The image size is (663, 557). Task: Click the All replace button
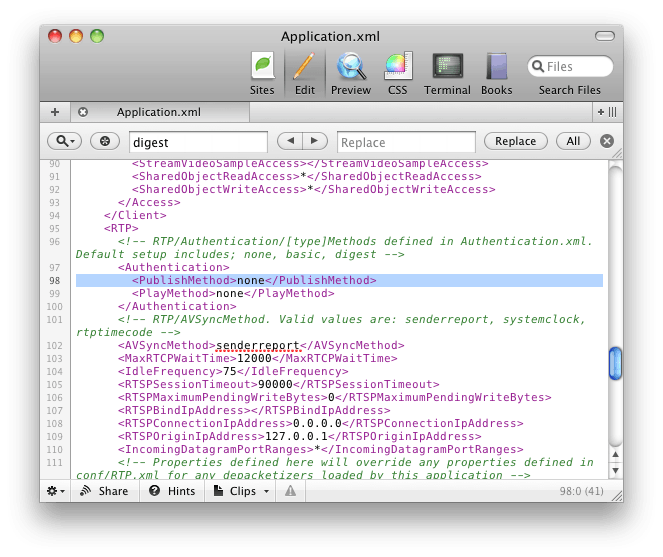click(x=573, y=141)
